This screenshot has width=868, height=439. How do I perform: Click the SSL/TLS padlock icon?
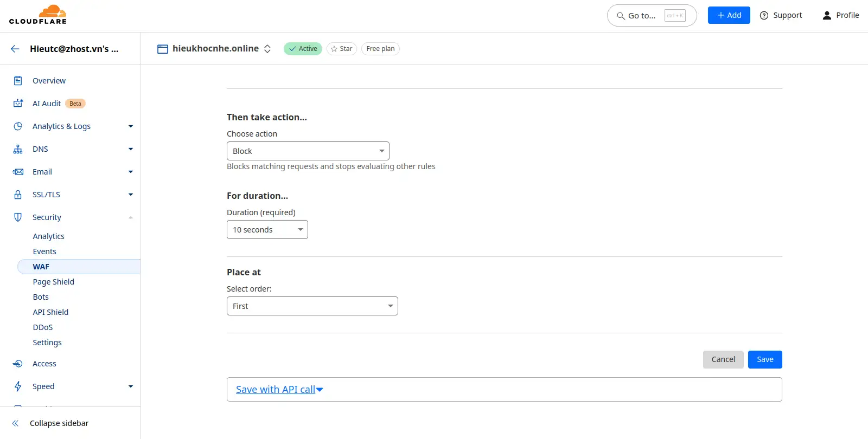pos(18,195)
